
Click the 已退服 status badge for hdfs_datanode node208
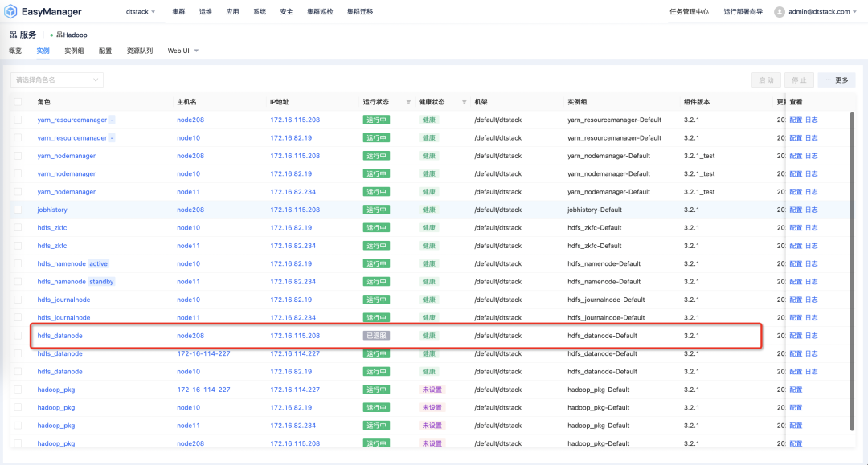pyautogui.click(x=376, y=336)
